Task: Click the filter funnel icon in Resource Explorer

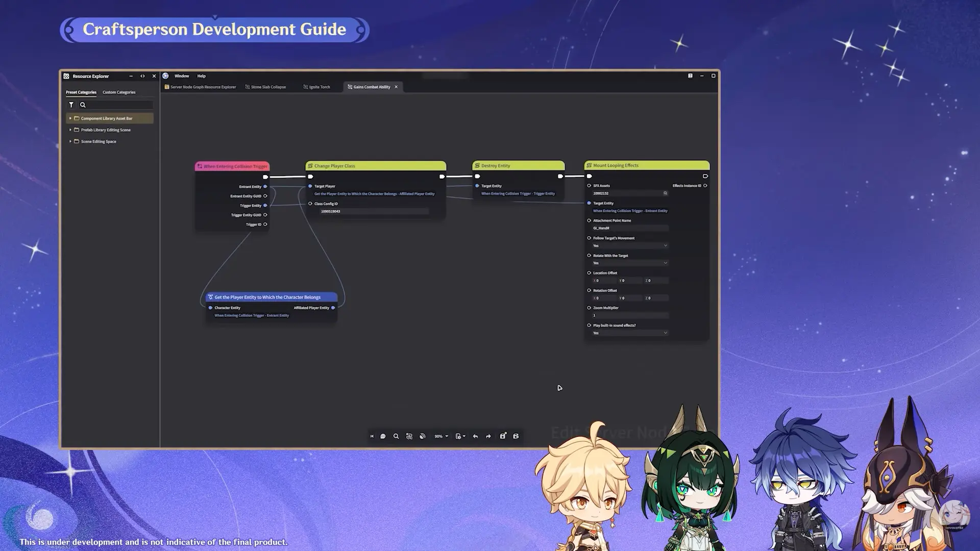Action: [x=71, y=105]
